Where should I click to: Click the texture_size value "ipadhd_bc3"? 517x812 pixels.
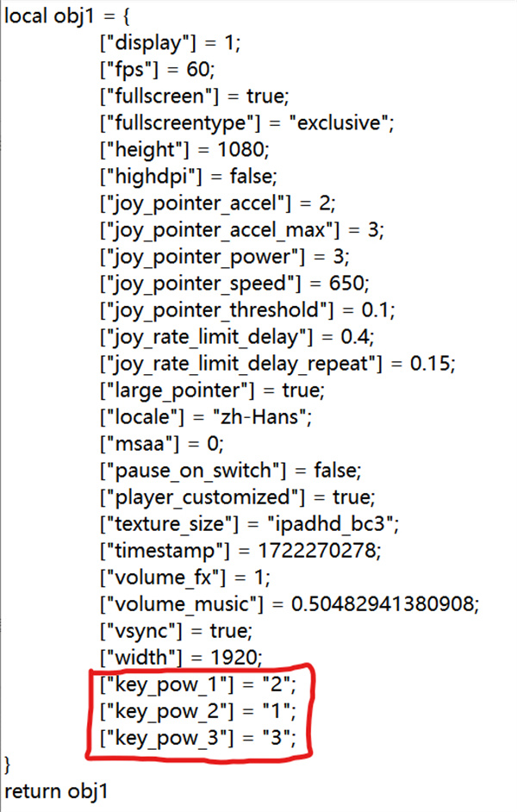tap(331, 523)
